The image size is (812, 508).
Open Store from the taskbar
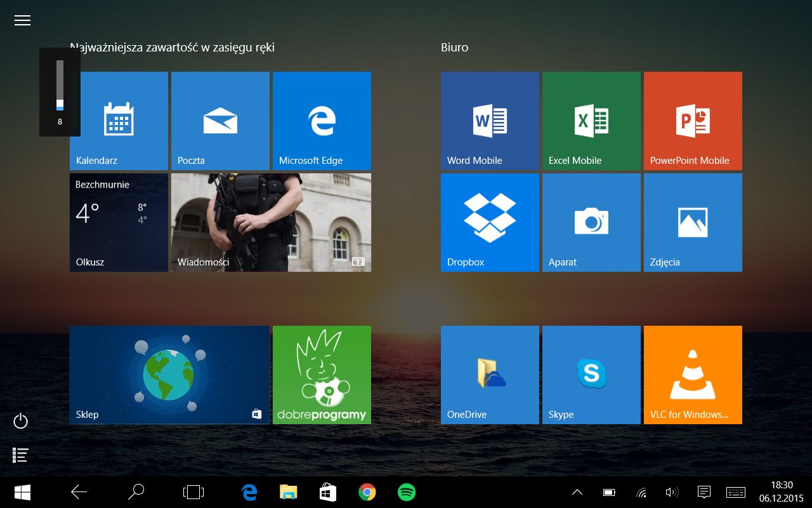(x=327, y=492)
